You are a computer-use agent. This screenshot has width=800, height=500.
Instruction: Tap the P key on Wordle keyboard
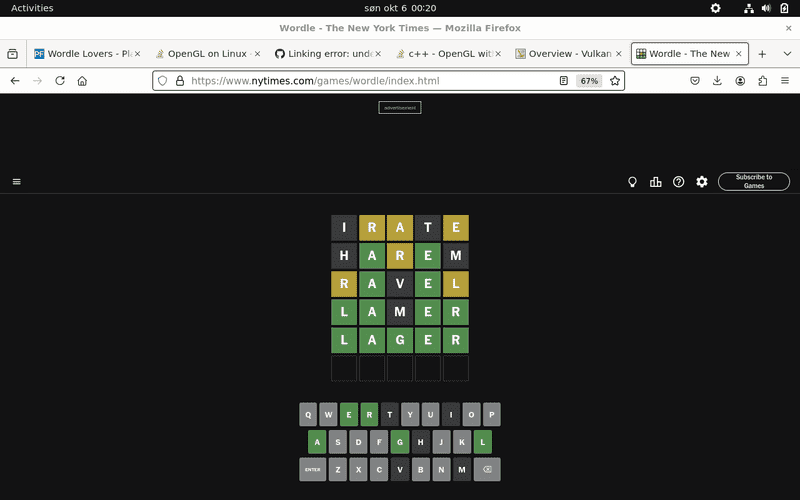[492, 414]
